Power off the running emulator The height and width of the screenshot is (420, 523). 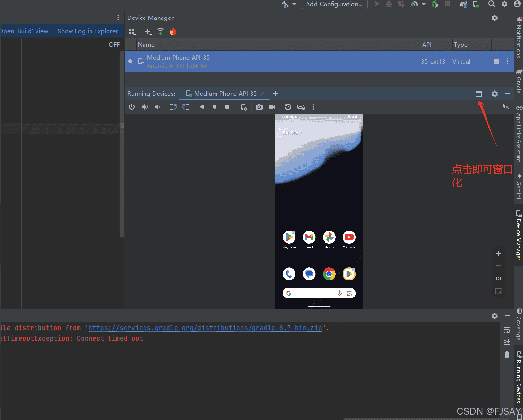pos(132,107)
